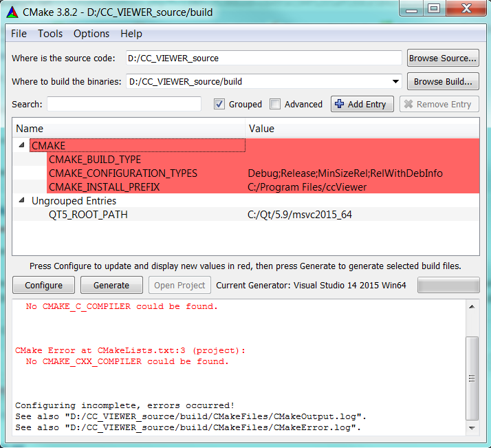Click the Browse Build button
Image resolution: width=491 pixels, height=448 pixels.
click(x=442, y=81)
